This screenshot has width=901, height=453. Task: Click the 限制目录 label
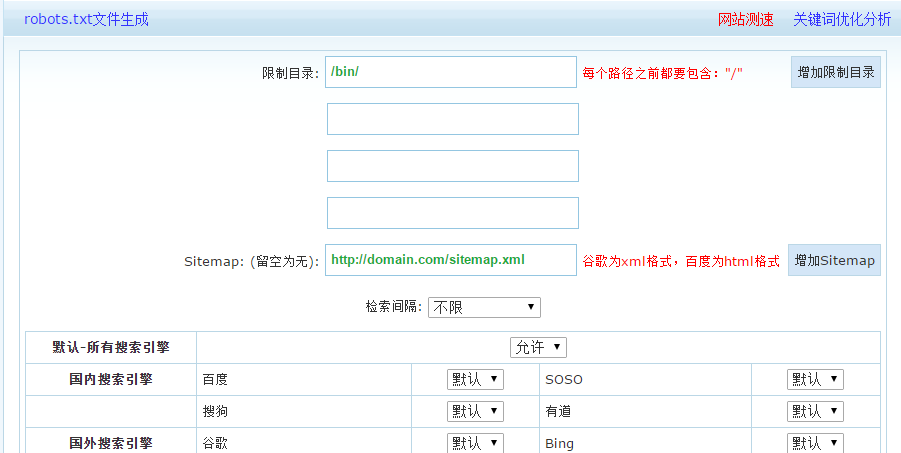[290, 73]
